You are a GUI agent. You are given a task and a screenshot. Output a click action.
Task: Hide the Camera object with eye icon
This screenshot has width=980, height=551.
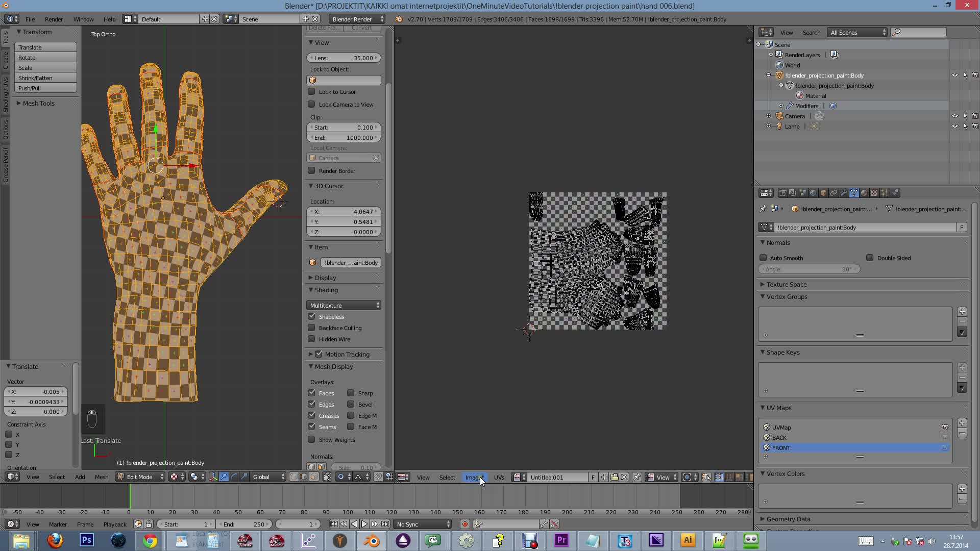tap(954, 116)
